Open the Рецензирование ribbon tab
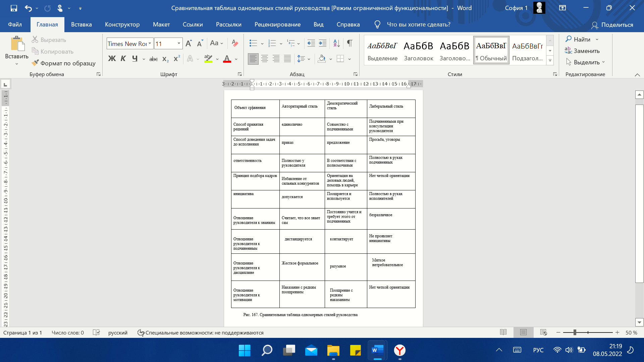Viewport: 644px width, 362px height. tap(277, 24)
